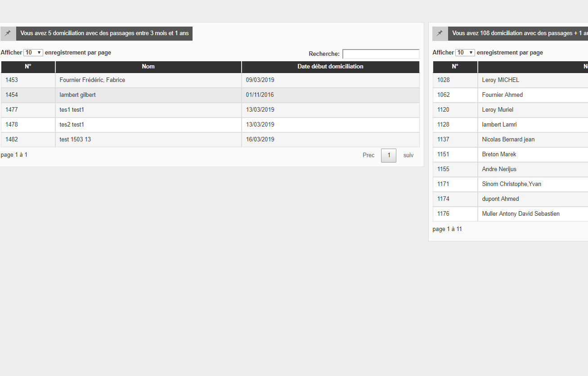Select row Breton Marek

click(510, 154)
